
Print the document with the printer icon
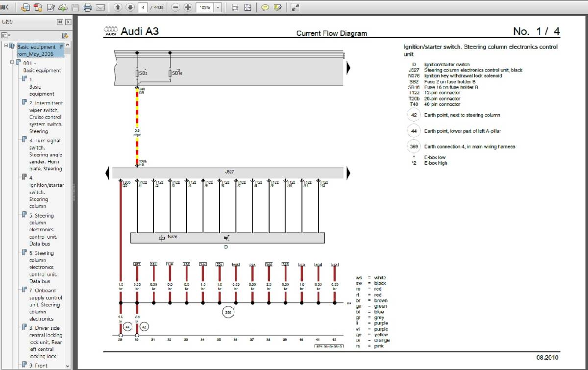point(88,7)
